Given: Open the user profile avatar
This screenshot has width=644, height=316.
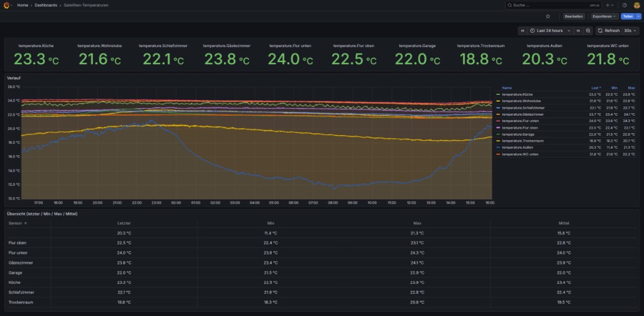Looking at the screenshot, I should pyautogui.click(x=636, y=5).
